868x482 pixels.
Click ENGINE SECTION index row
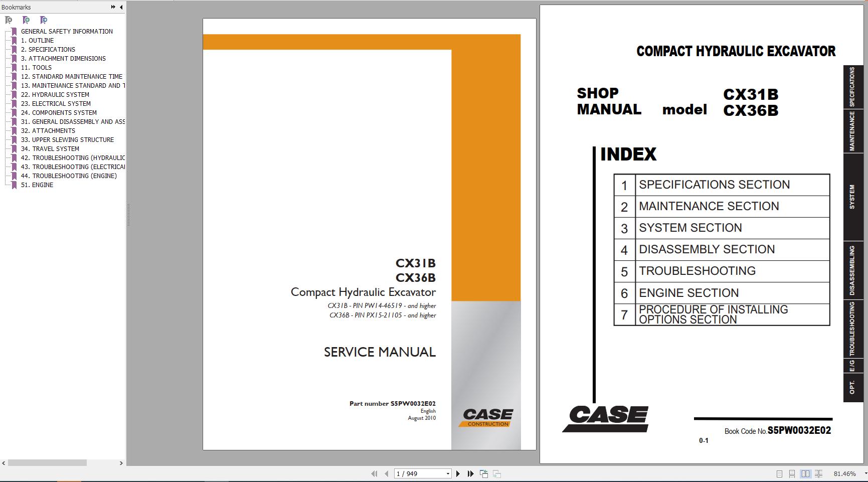722,293
